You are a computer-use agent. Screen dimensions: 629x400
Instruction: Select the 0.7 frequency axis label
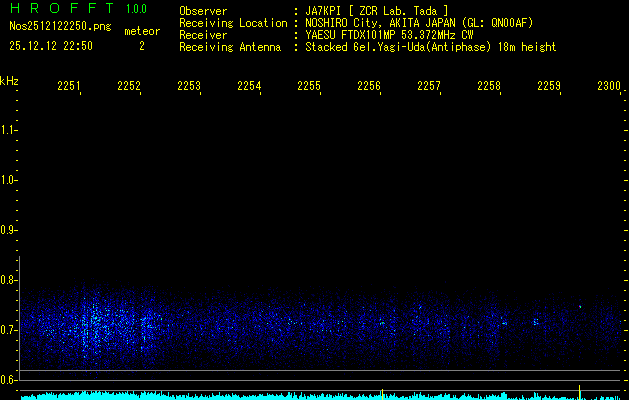tap(9, 329)
